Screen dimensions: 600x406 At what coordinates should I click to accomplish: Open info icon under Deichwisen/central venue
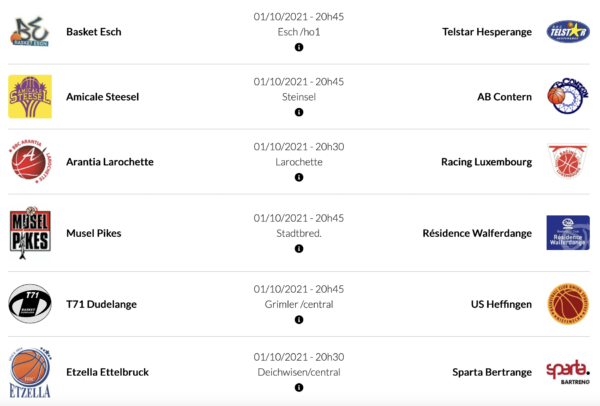tap(299, 389)
